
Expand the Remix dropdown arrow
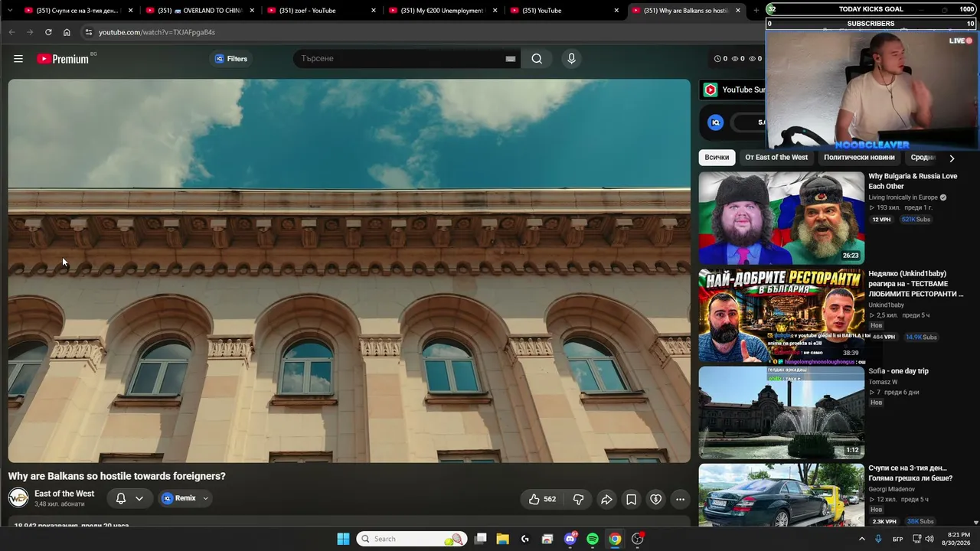205,498
